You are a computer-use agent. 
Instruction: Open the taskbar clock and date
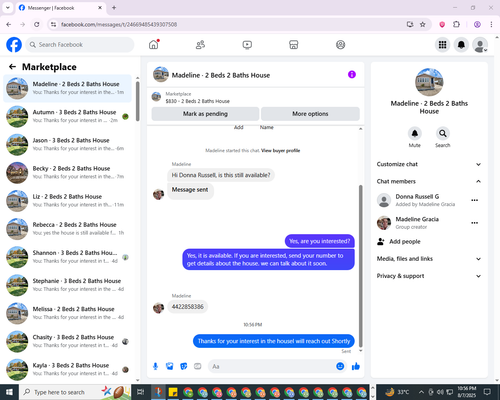coord(467,392)
